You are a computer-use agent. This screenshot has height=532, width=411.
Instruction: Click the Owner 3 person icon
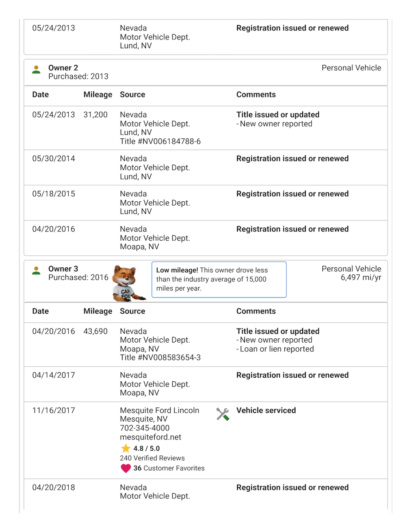tap(37, 271)
